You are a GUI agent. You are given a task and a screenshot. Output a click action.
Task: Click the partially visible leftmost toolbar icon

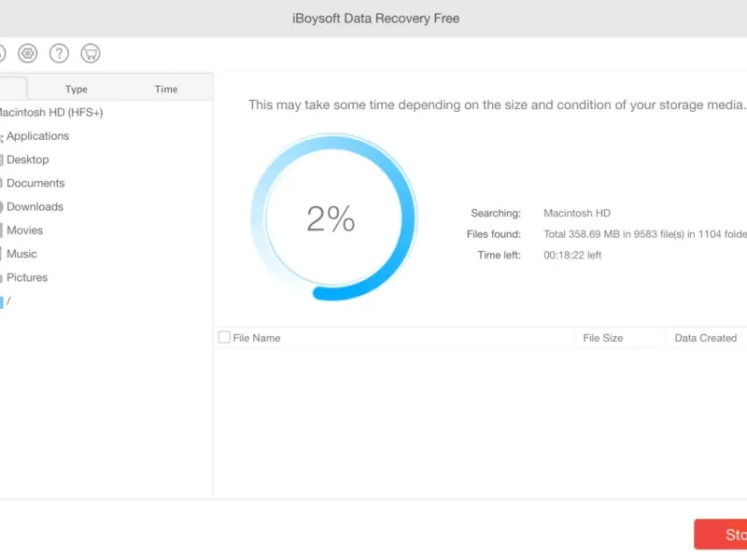click(x=2, y=53)
